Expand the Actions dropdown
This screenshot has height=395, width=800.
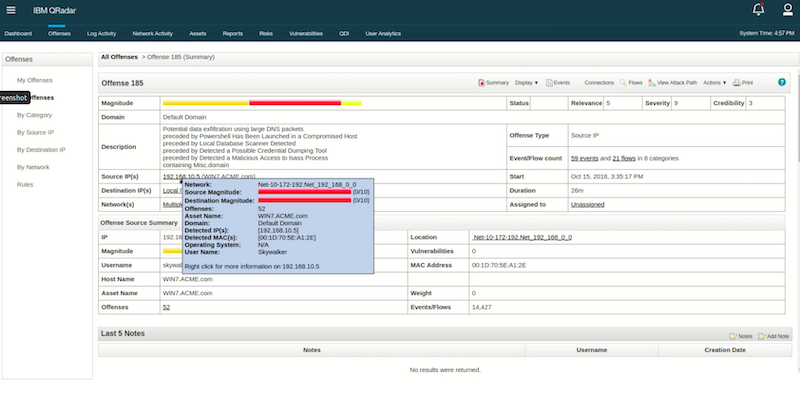(714, 83)
